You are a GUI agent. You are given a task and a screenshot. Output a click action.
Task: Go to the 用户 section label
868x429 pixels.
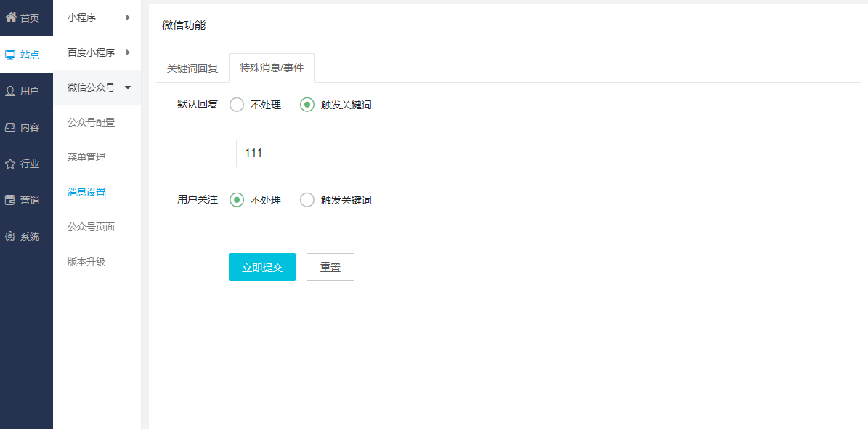tap(30, 91)
